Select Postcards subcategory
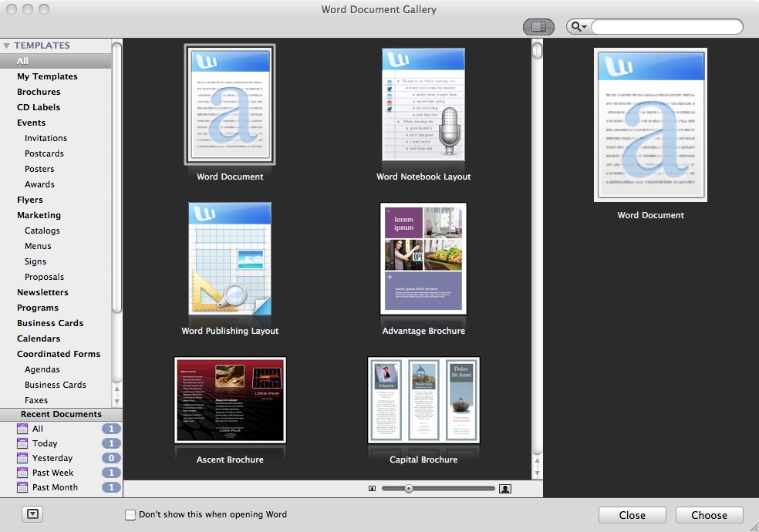The height and width of the screenshot is (532, 759). click(x=44, y=153)
